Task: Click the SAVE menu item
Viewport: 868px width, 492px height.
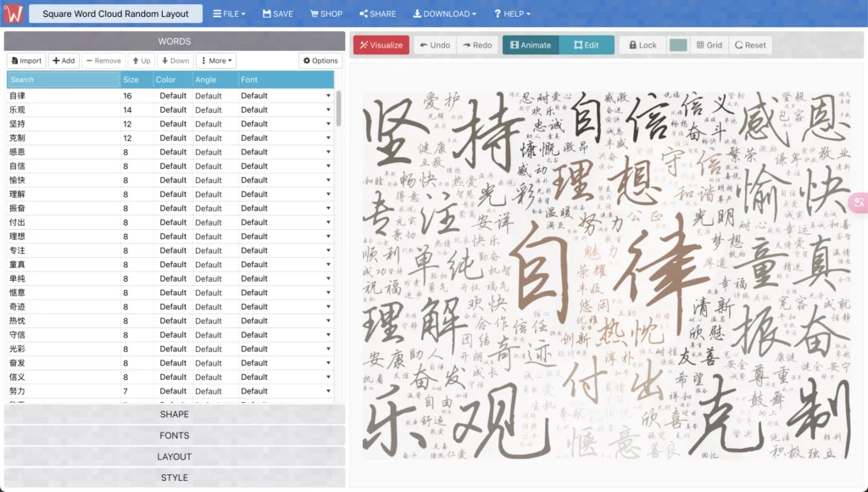Action: click(x=277, y=14)
